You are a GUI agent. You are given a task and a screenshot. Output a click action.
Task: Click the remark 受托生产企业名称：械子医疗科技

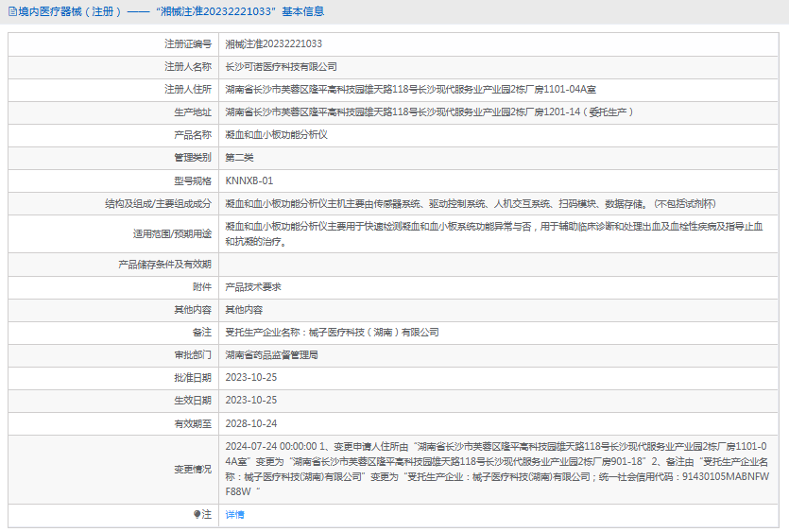coord(332,333)
